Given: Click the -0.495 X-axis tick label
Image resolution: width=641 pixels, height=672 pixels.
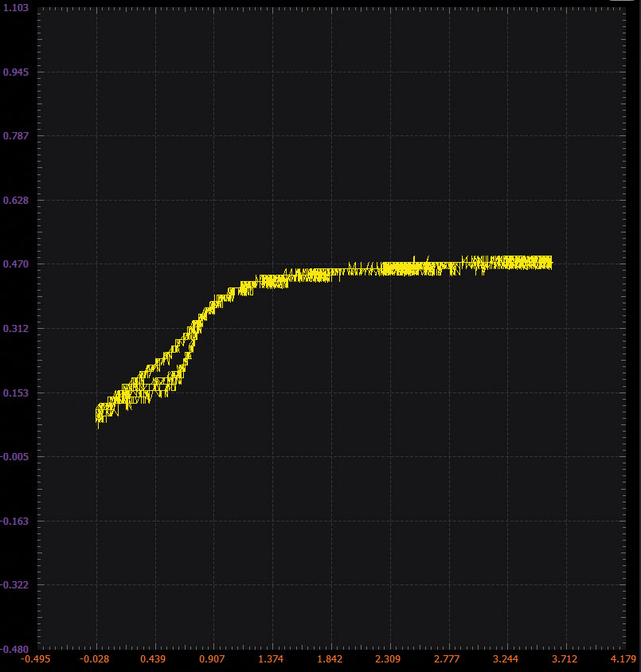Looking at the screenshot, I should pyautogui.click(x=38, y=659).
